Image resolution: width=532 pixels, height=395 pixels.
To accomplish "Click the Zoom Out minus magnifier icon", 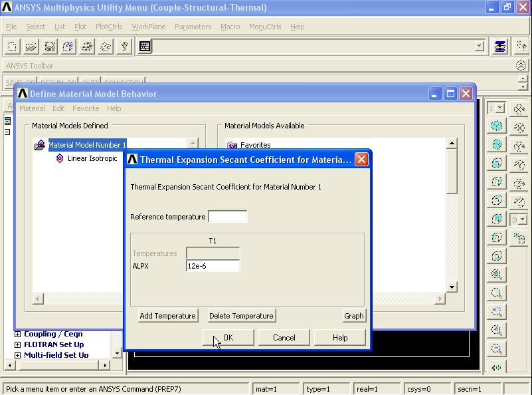I will (x=497, y=348).
